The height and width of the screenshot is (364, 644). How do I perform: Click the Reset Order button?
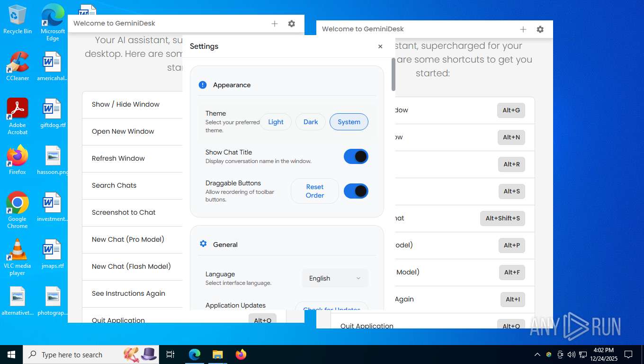315,191
